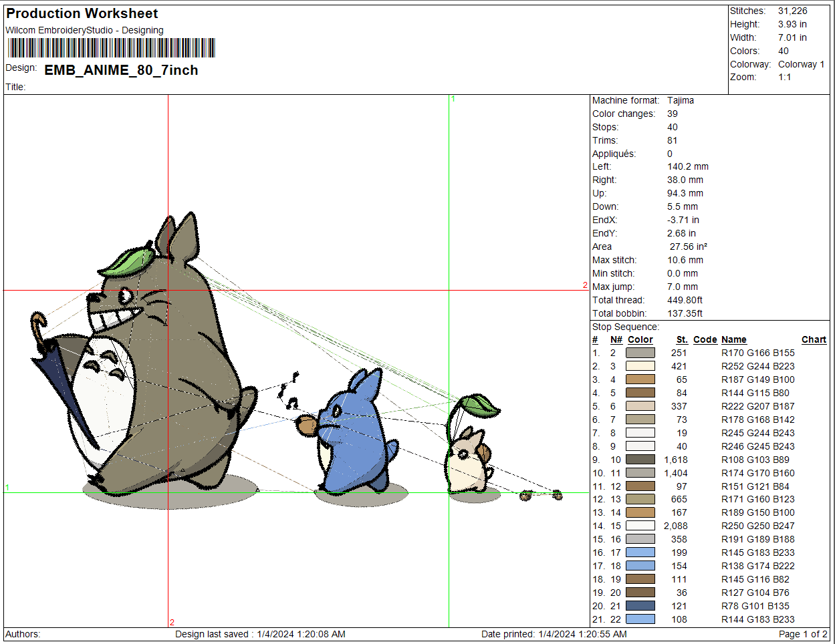Click the small white Totoro character

[x=468, y=461]
